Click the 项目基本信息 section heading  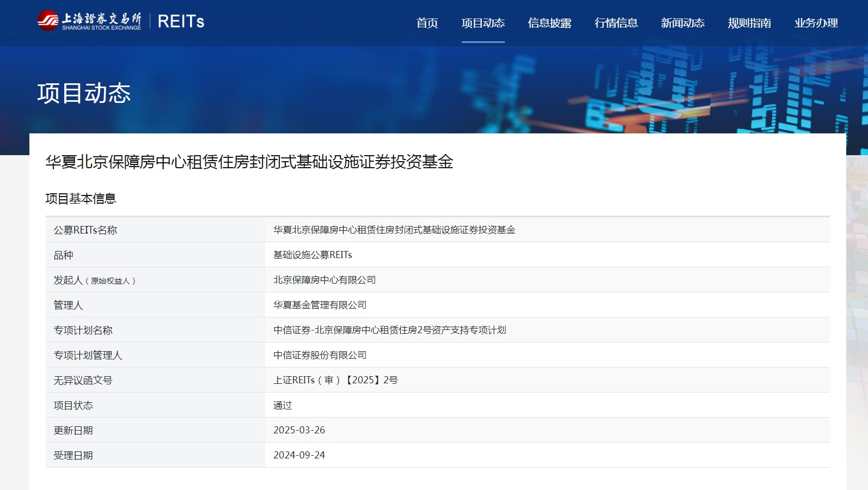point(81,199)
